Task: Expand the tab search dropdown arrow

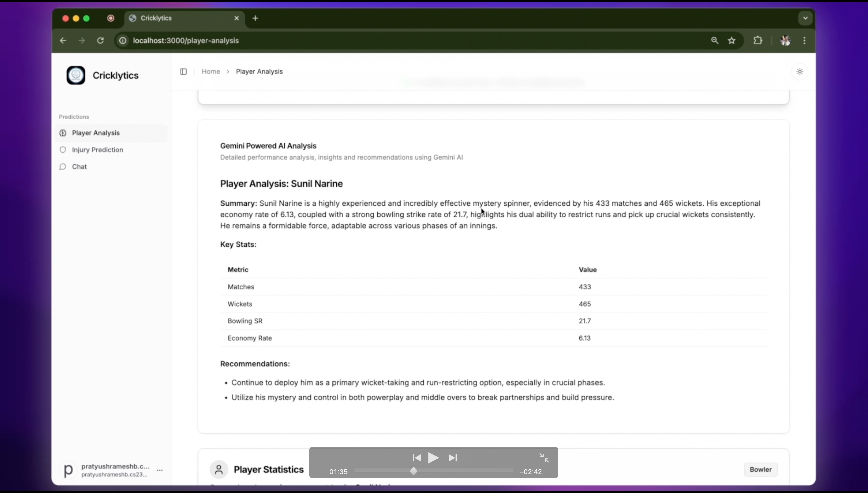Action: pyautogui.click(x=805, y=18)
